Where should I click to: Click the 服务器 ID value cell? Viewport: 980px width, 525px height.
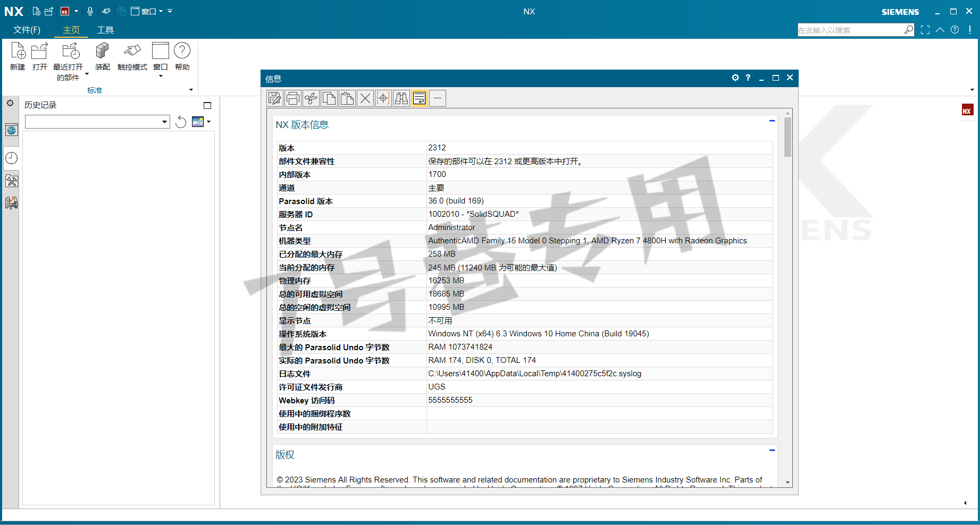tap(599, 214)
